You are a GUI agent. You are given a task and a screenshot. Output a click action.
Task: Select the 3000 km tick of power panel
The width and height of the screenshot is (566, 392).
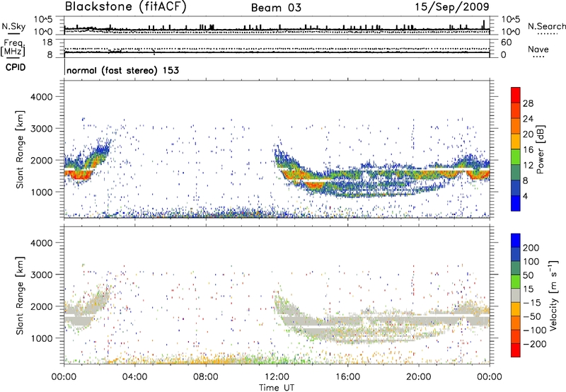41,129
